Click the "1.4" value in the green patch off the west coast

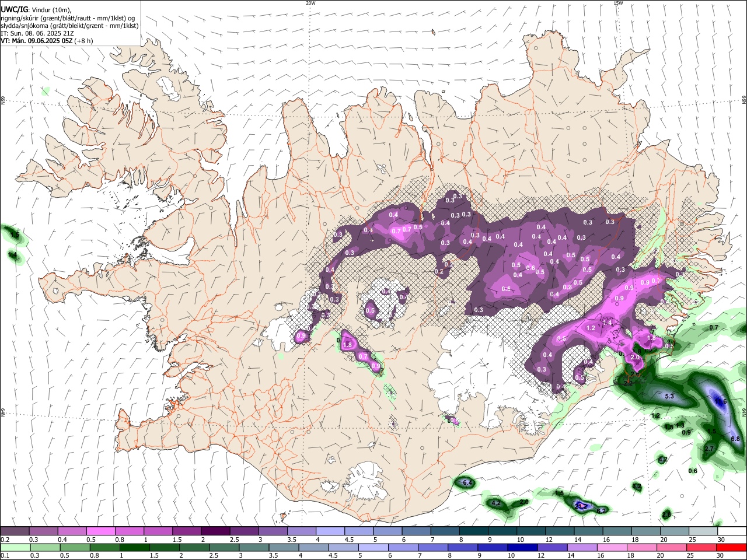click(12, 255)
